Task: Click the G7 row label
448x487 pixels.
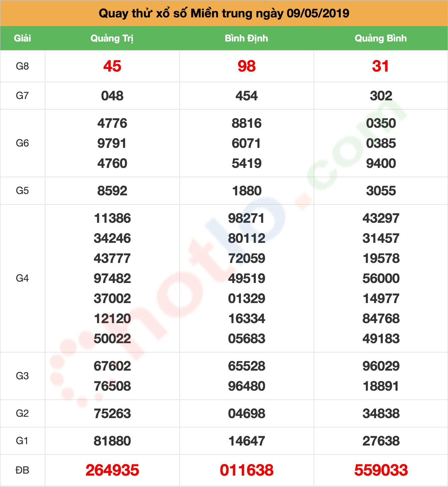Action: tap(22, 96)
